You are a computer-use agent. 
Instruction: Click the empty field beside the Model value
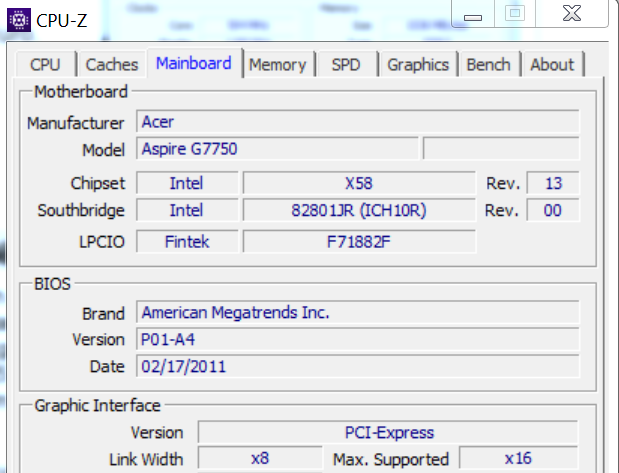tap(501, 149)
